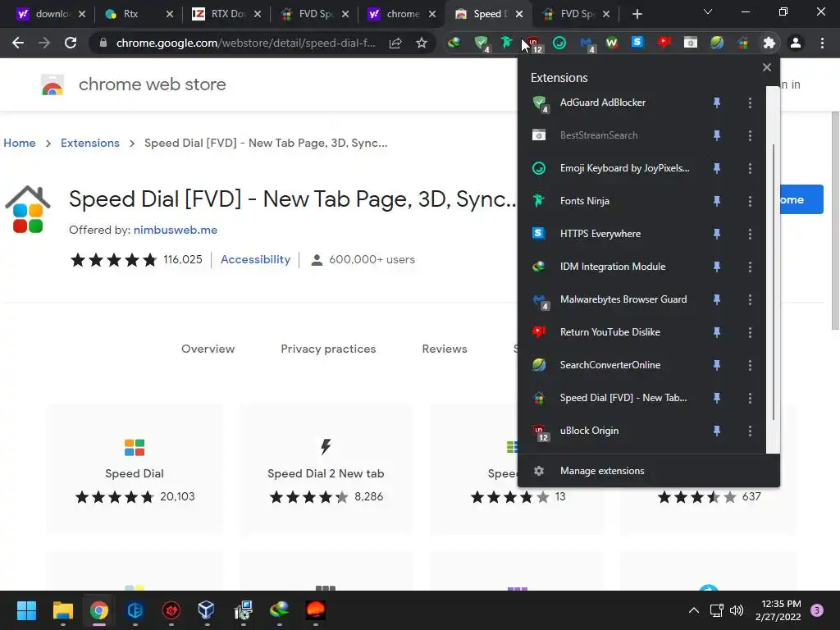Unpin uBlock Origin from toolbar
840x630 pixels.
coord(717,431)
